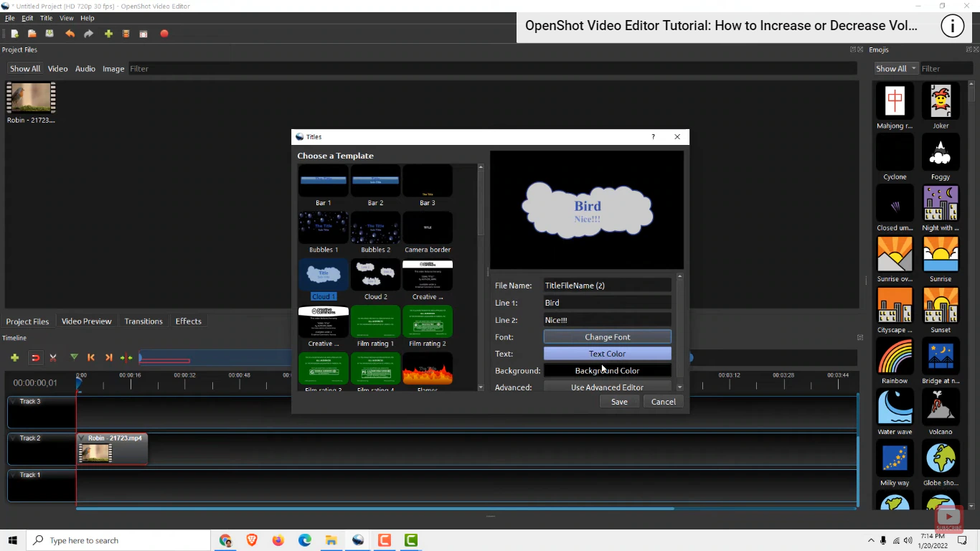The image size is (980, 551).
Task: Open the Edit menu
Action: tap(27, 18)
